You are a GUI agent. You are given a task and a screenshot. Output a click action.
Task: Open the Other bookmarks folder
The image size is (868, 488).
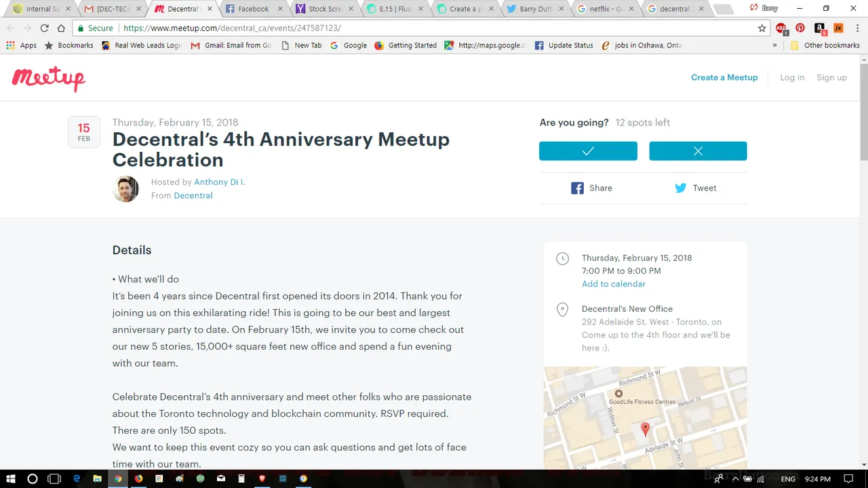pyautogui.click(x=825, y=45)
